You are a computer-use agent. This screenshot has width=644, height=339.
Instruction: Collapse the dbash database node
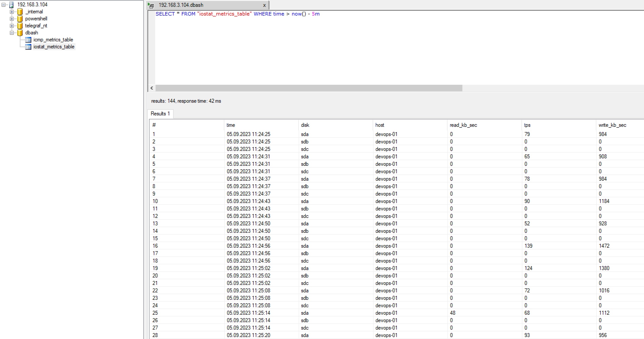12,33
